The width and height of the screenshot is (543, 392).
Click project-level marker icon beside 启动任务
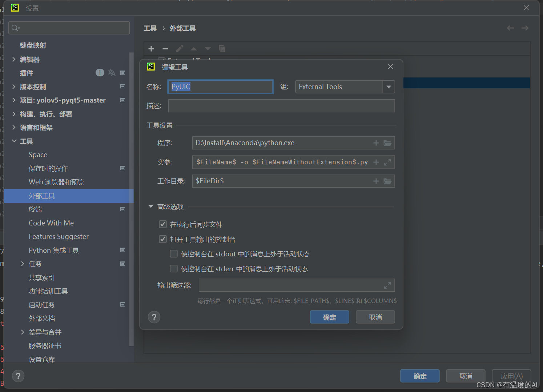[123, 304]
